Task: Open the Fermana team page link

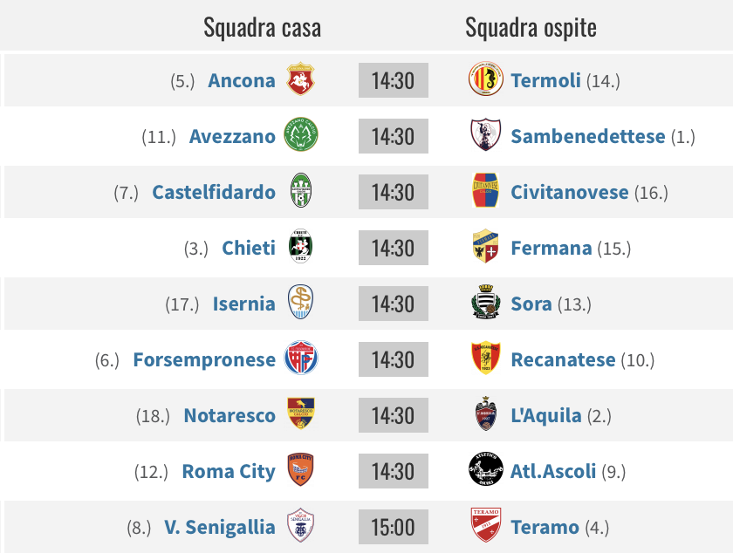Action: [551, 249]
